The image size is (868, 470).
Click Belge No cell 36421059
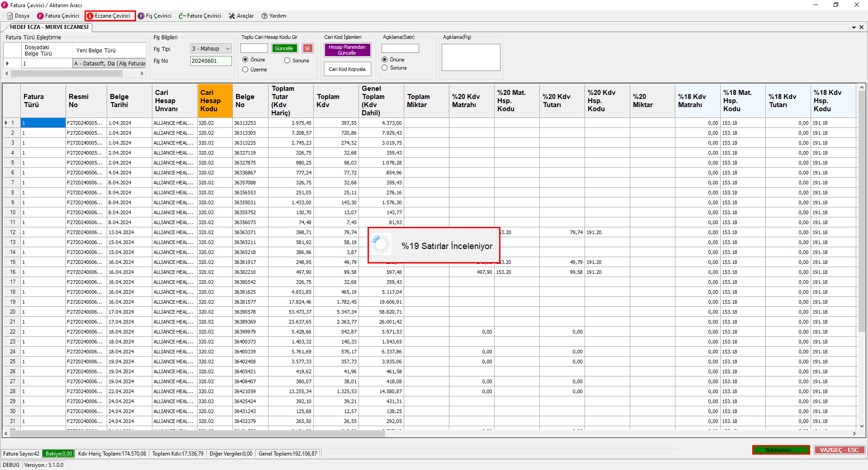[x=250, y=391]
